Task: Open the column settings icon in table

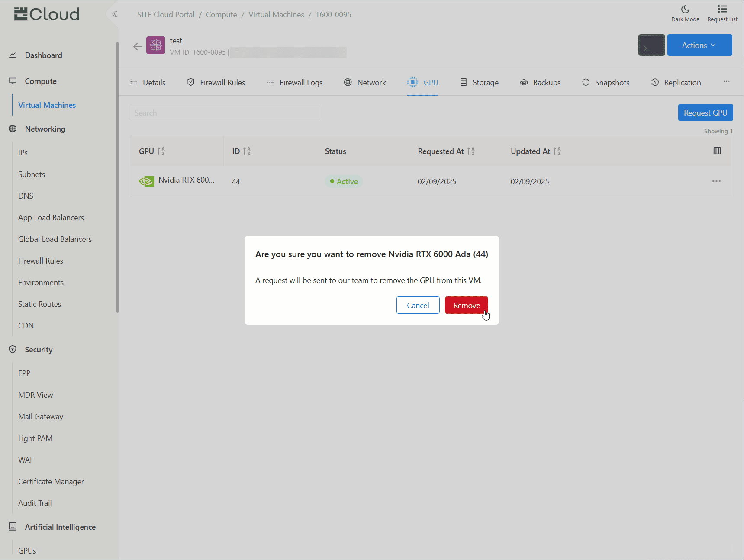Action: pyautogui.click(x=717, y=151)
